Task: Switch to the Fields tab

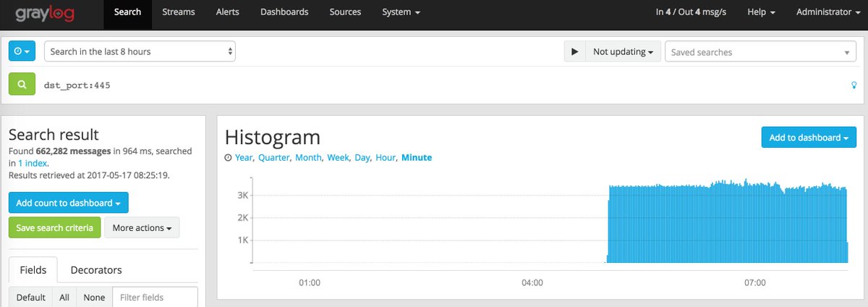Action: 33,270
